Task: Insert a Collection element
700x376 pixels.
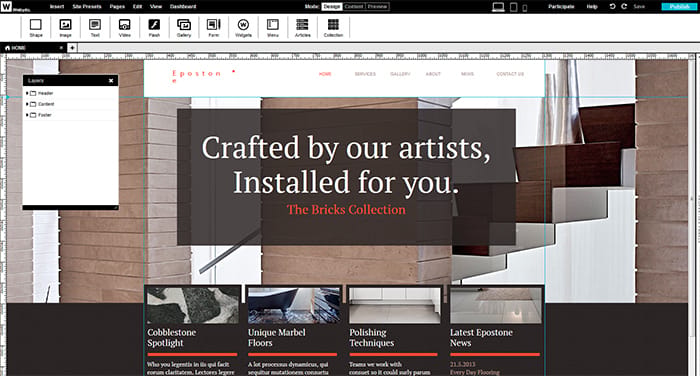Action: coord(333,28)
